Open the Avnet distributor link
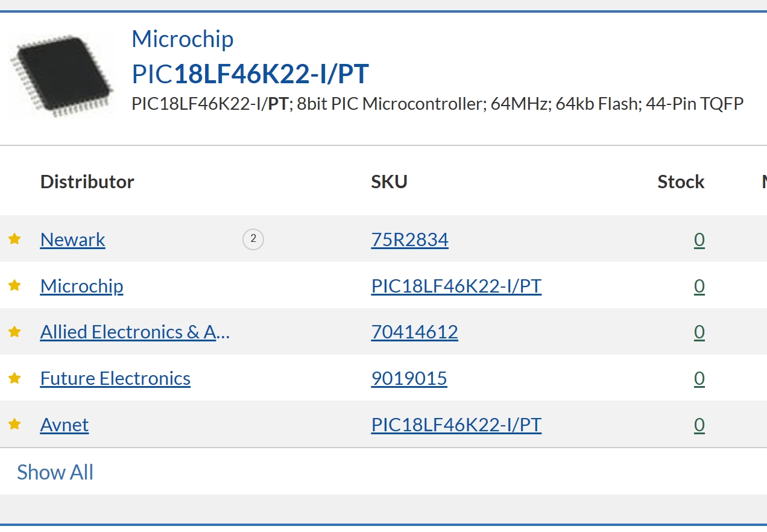 [65, 425]
